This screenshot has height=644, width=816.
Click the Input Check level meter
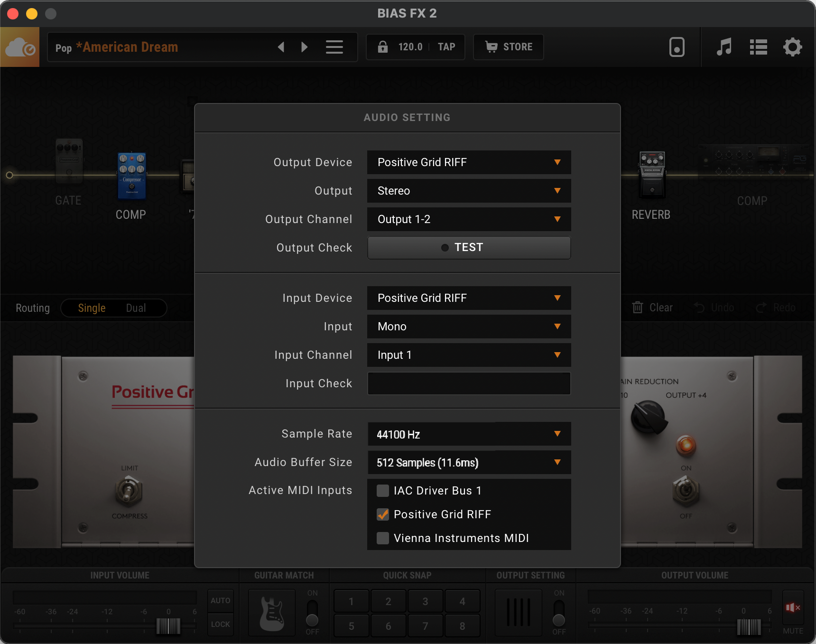pos(469,383)
